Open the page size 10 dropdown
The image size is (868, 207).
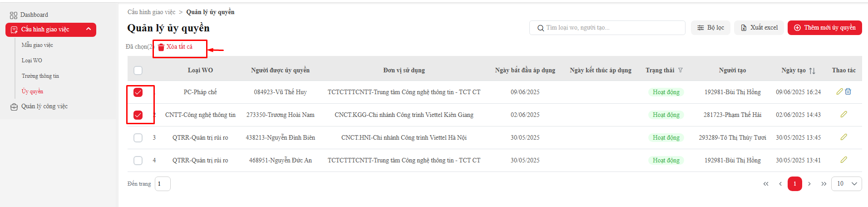click(x=847, y=184)
